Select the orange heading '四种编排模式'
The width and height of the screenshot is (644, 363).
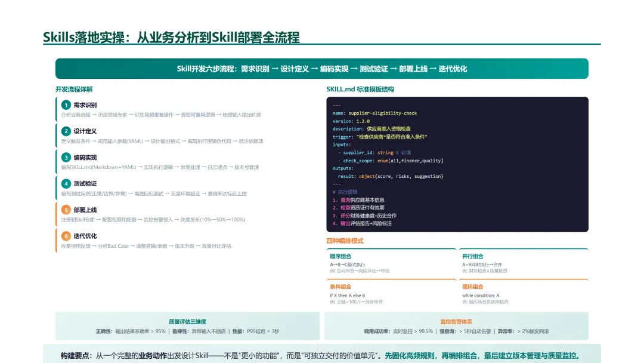(345, 241)
